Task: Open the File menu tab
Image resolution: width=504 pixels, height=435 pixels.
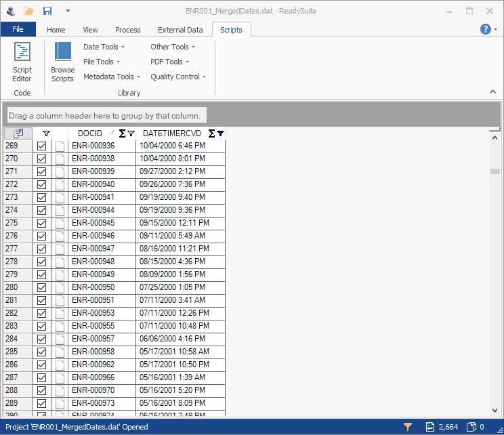Action: click(x=18, y=29)
